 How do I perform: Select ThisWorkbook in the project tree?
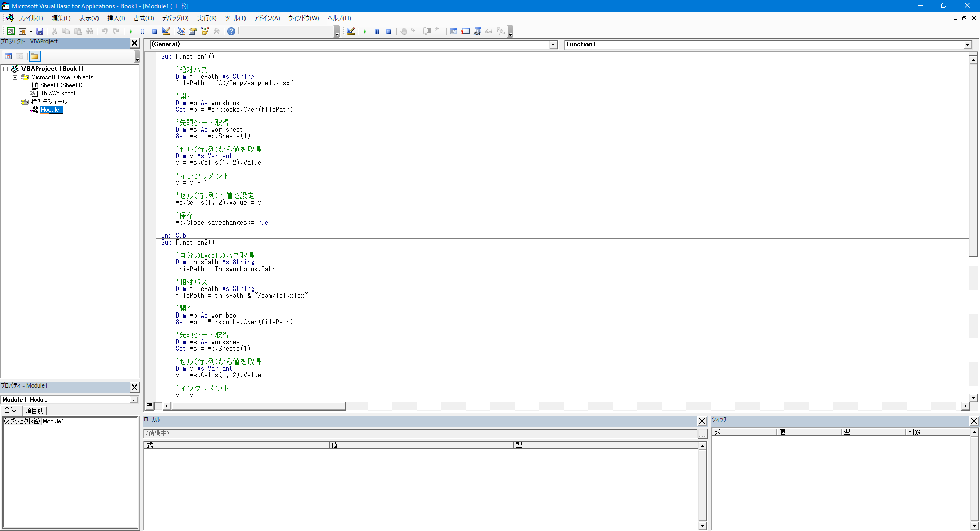58,93
